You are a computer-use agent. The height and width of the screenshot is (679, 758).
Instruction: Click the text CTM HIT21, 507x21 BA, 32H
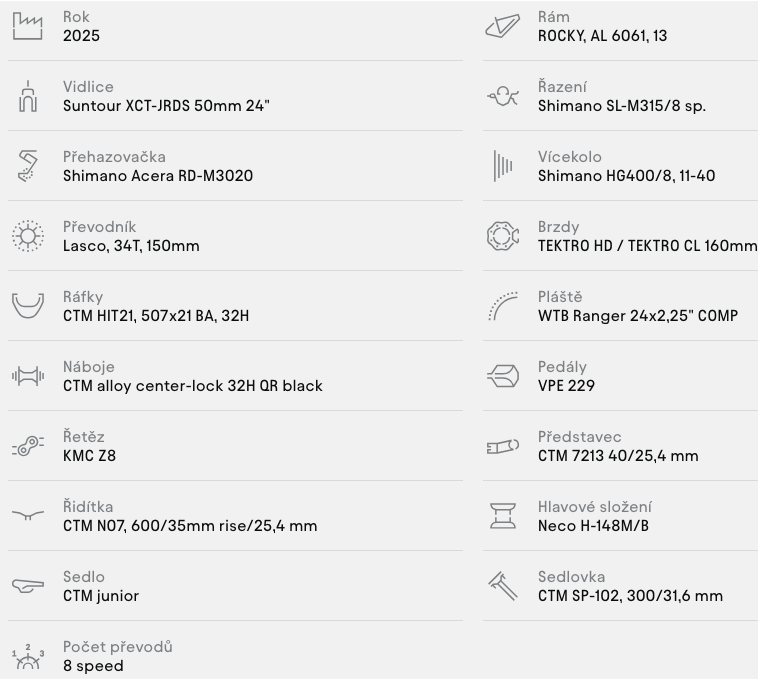click(x=156, y=316)
